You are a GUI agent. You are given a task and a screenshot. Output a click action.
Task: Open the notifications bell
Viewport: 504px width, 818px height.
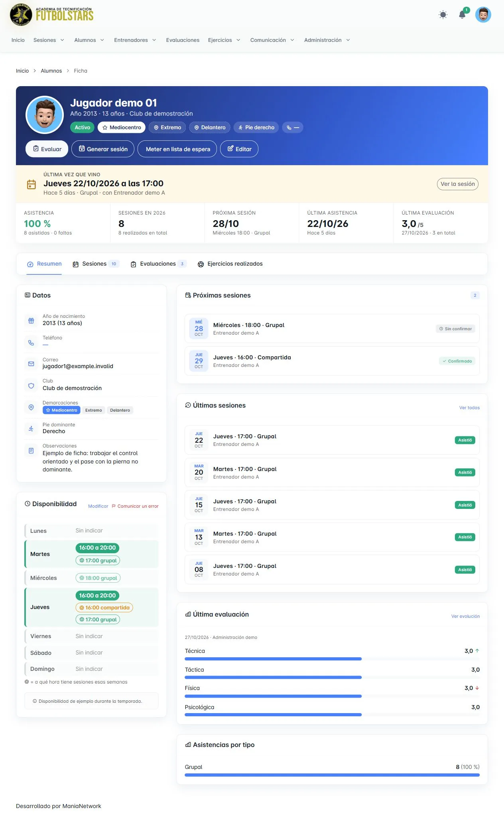[463, 15]
